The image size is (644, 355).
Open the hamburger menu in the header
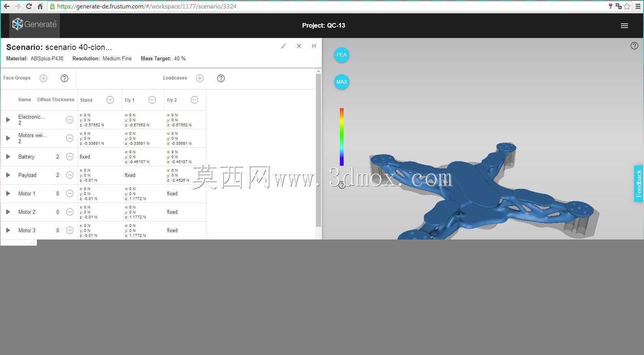[x=624, y=26]
